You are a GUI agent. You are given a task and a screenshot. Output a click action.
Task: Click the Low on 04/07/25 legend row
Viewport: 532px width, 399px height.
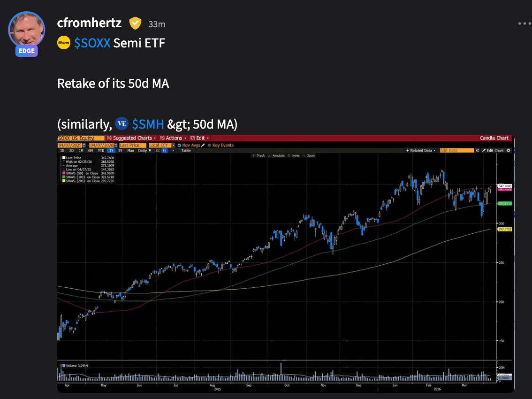(x=88, y=169)
